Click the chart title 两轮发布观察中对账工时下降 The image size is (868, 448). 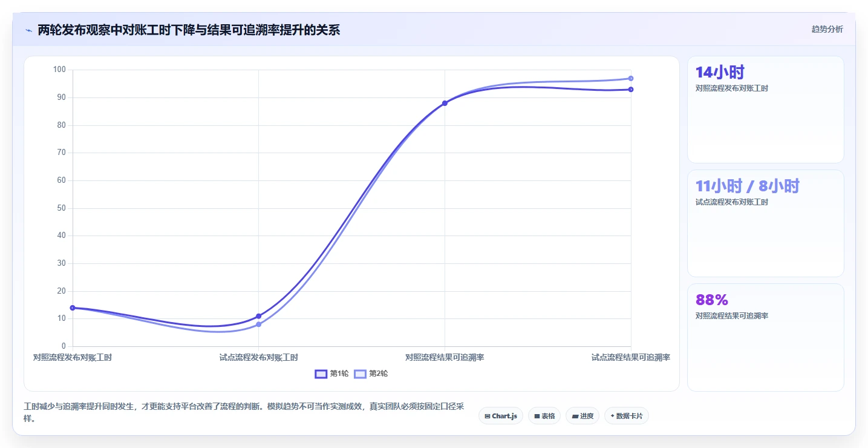coord(189,30)
